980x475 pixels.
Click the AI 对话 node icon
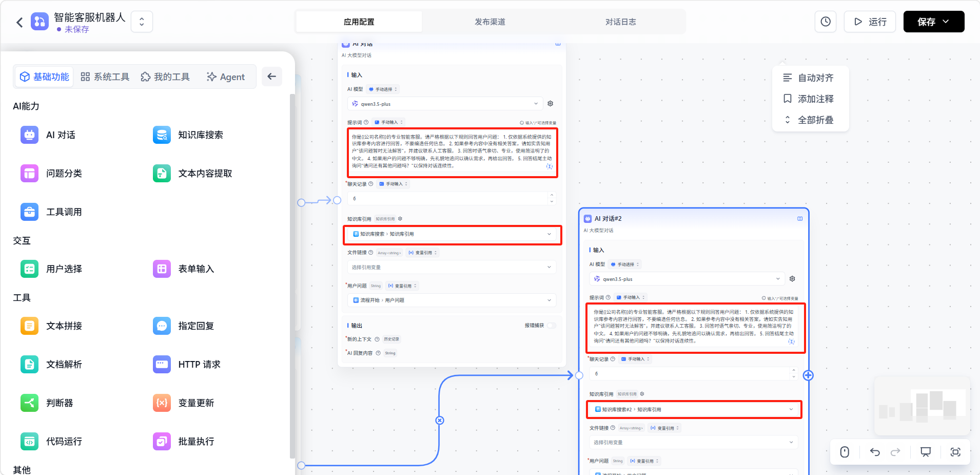(29, 135)
